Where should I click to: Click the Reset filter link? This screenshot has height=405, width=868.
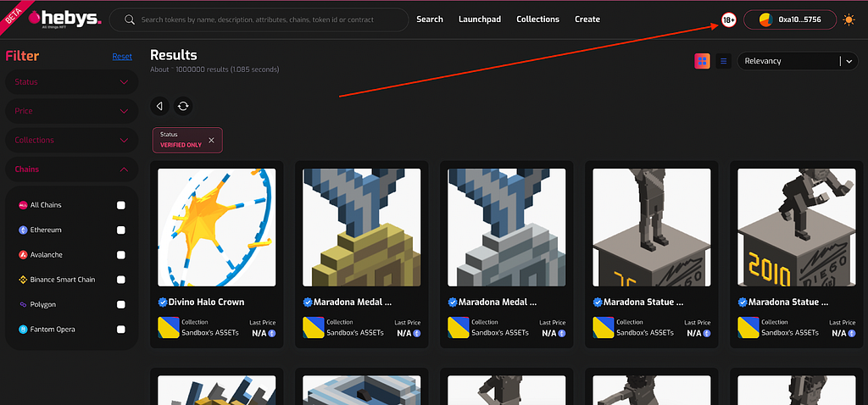click(122, 57)
